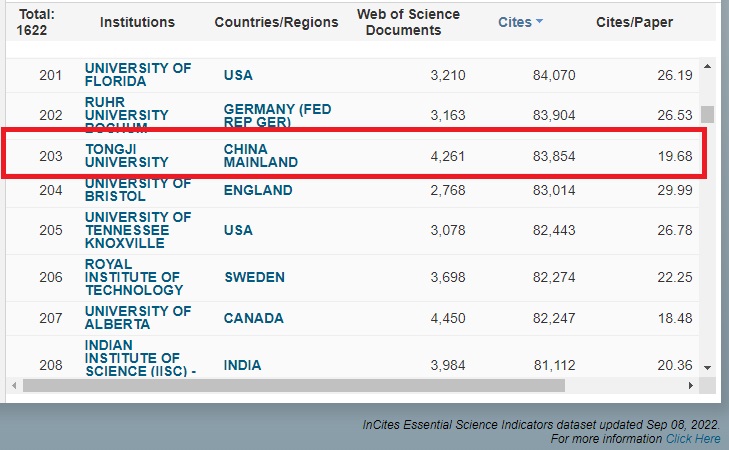Sort table by Cites column header
Viewport: 729px width, 450px height.
[515, 22]
